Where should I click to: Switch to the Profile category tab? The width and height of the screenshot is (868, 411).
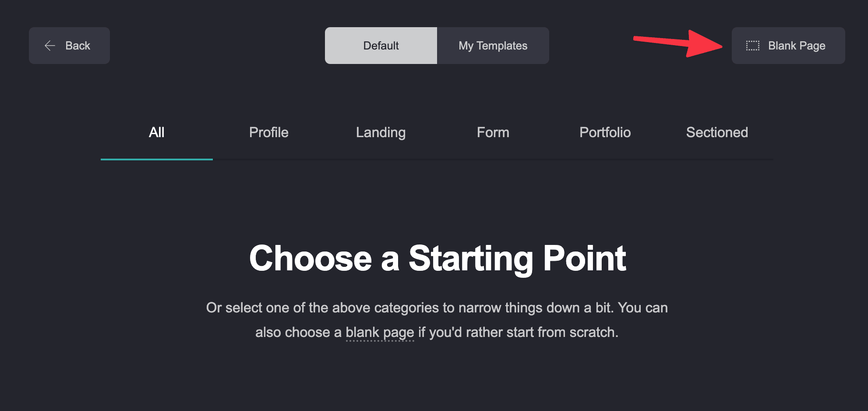(x=268, y=132)
